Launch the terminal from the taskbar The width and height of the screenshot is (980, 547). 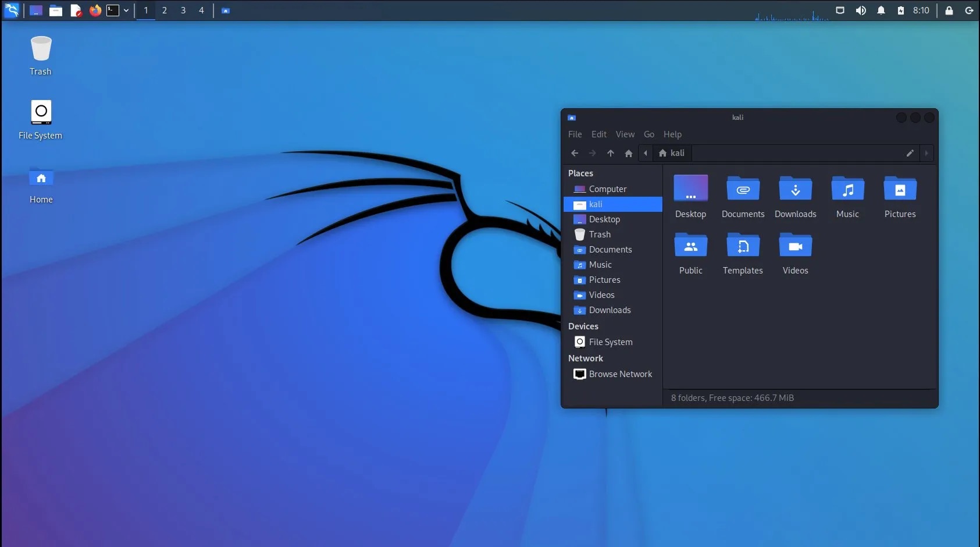pos(113,10)
